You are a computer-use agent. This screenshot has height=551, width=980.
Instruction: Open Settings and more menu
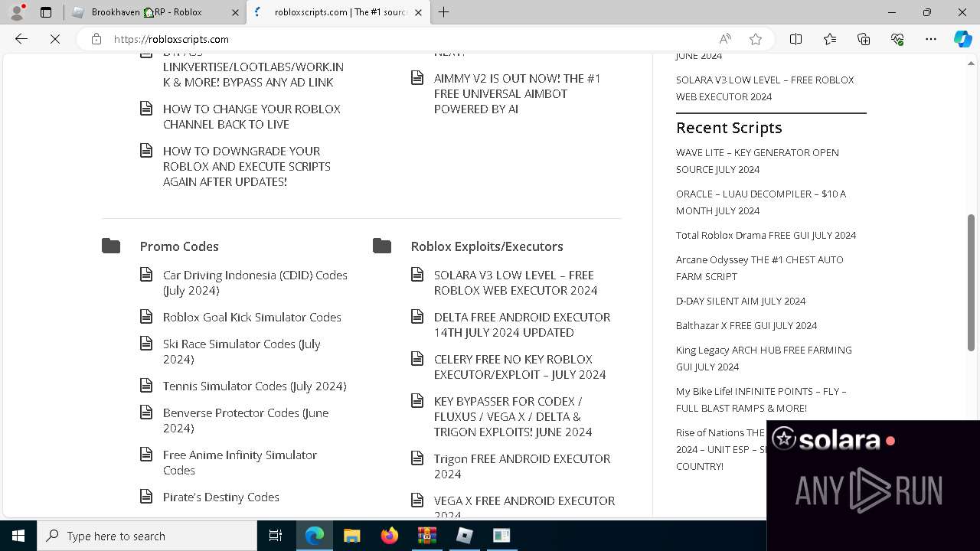(931, 39)
